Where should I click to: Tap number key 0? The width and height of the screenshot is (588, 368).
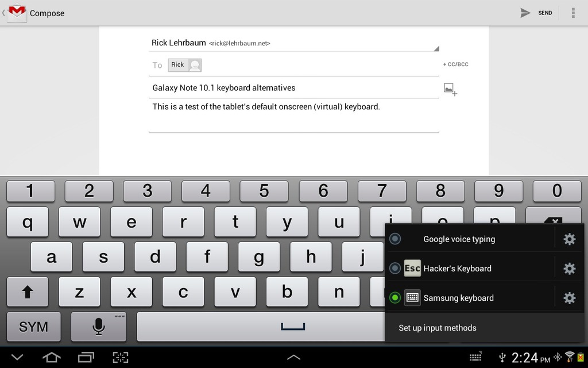point(557,191)
